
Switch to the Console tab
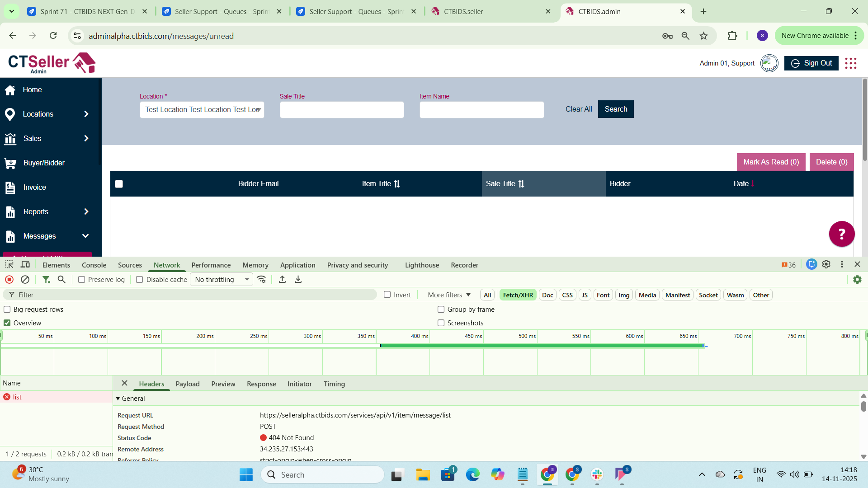(94, 265)
